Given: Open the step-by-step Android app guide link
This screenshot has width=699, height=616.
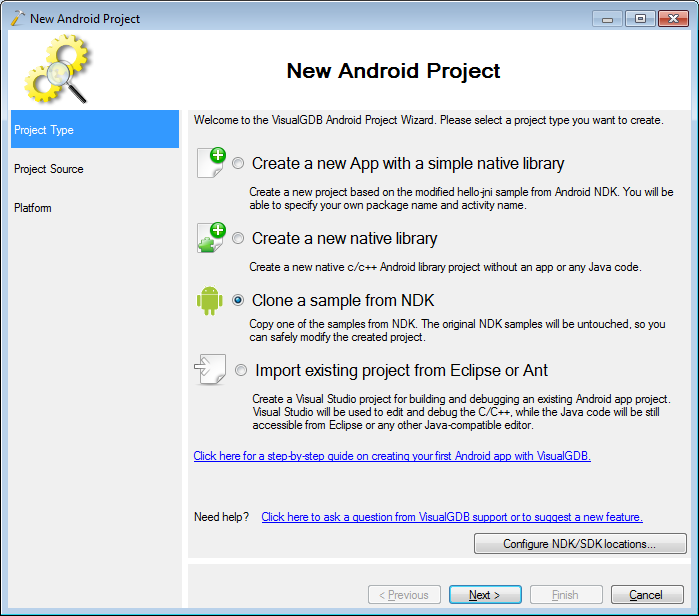Looking at the screenshot, I should 392,456.
